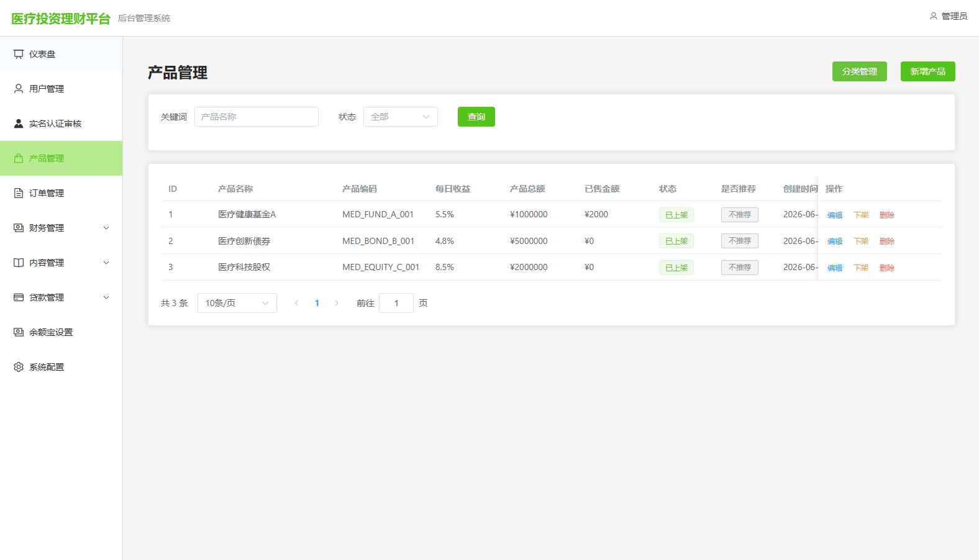Open 实名认证审核 in the sidebar

[61, 124]
